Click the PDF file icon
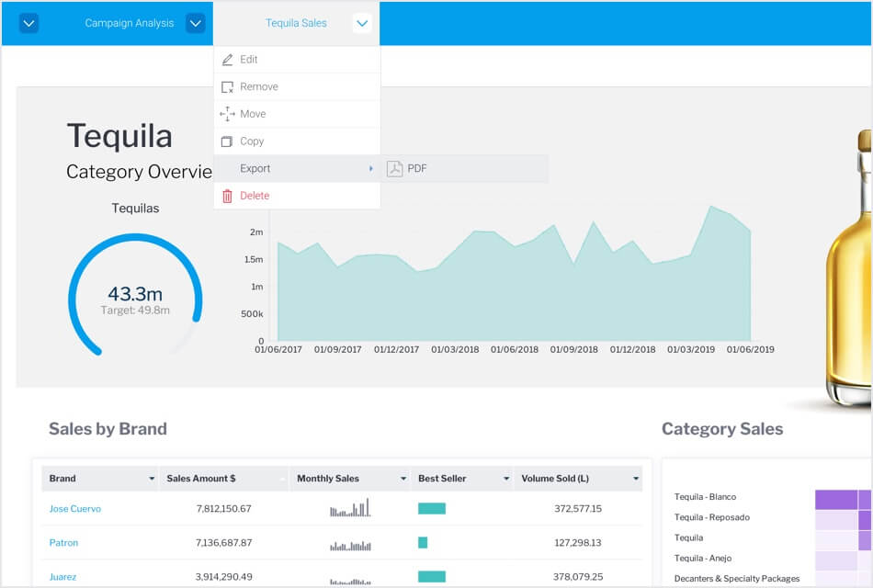The height and width of the screenshot is (588, 873). pyautogui.click(x=395, y=169)
